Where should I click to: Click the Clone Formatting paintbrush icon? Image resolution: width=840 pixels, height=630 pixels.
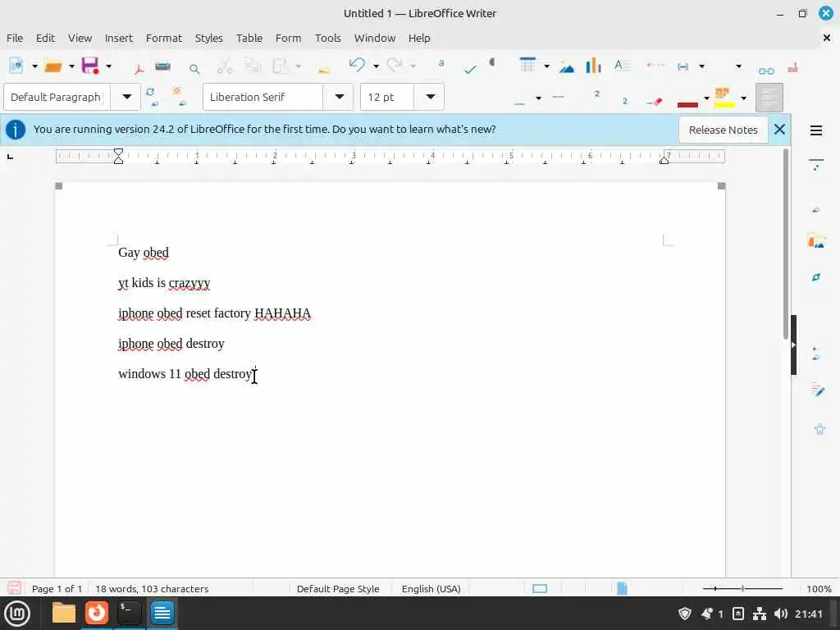pos(323,69)
